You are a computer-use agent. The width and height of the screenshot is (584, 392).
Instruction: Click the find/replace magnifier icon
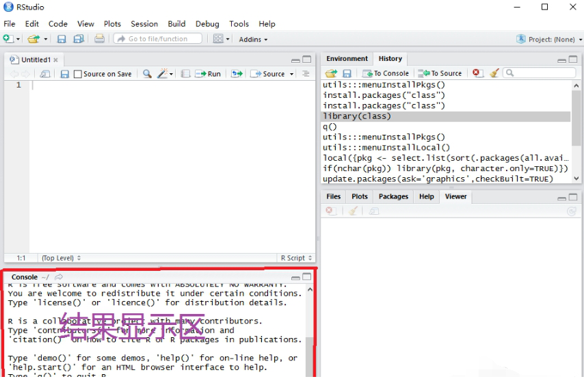147,74
